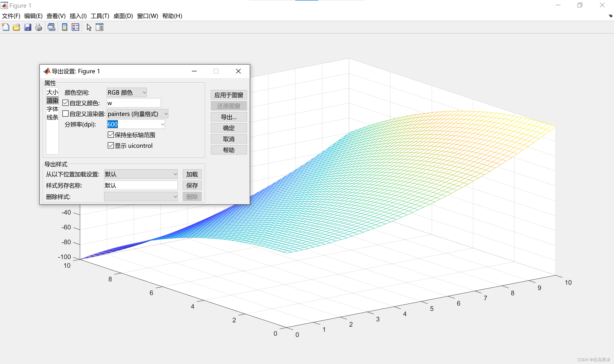Insert Legend using toolbar icon
The height and width of the screenshot is (364, 614).
pos(75,27)
